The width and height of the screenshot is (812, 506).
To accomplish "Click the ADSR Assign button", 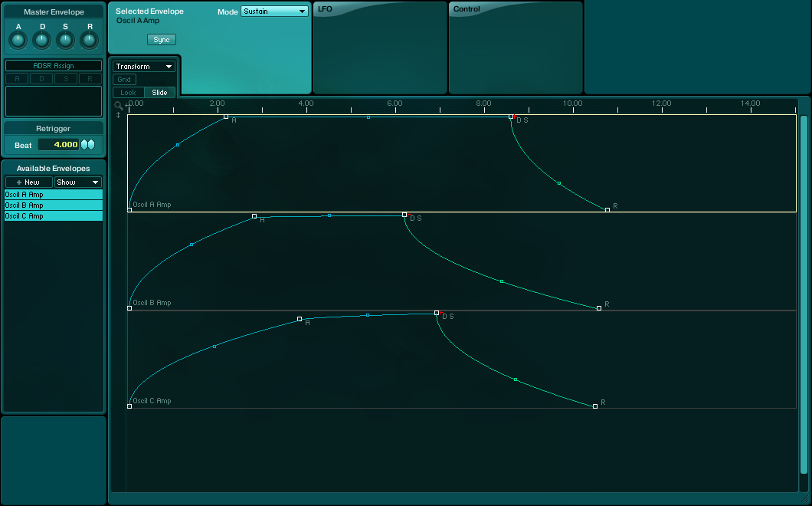I will [x=54, y=66].
